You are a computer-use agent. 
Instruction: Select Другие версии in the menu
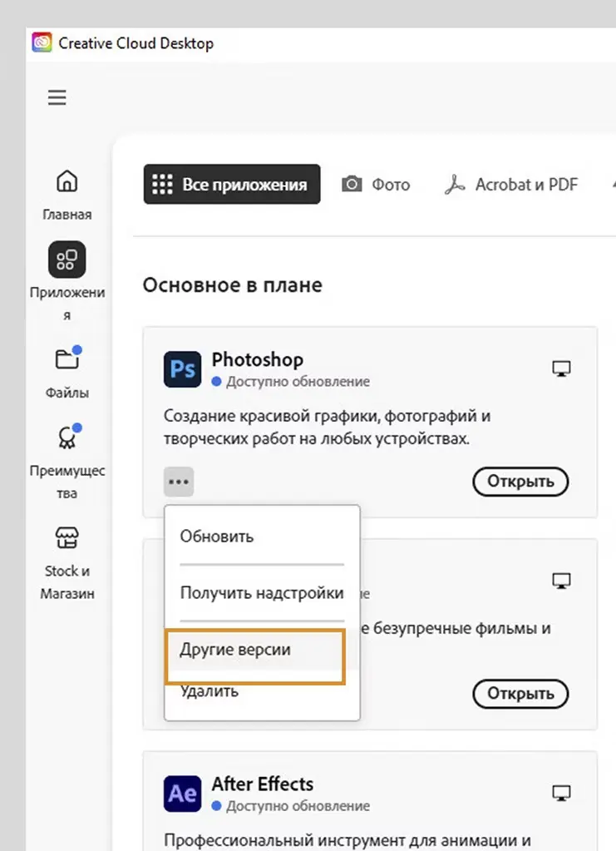click(235, 650)
